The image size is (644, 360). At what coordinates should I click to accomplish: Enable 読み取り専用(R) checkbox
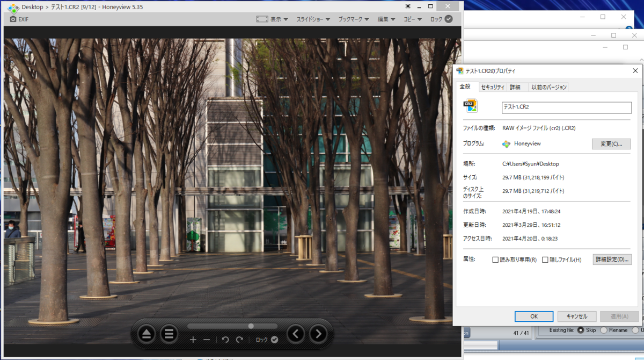(495, 260)
